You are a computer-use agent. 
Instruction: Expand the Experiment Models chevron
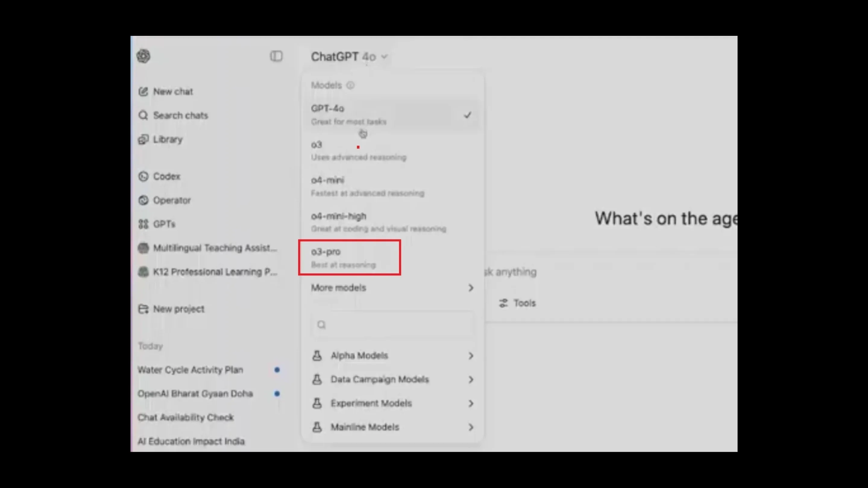471,403
